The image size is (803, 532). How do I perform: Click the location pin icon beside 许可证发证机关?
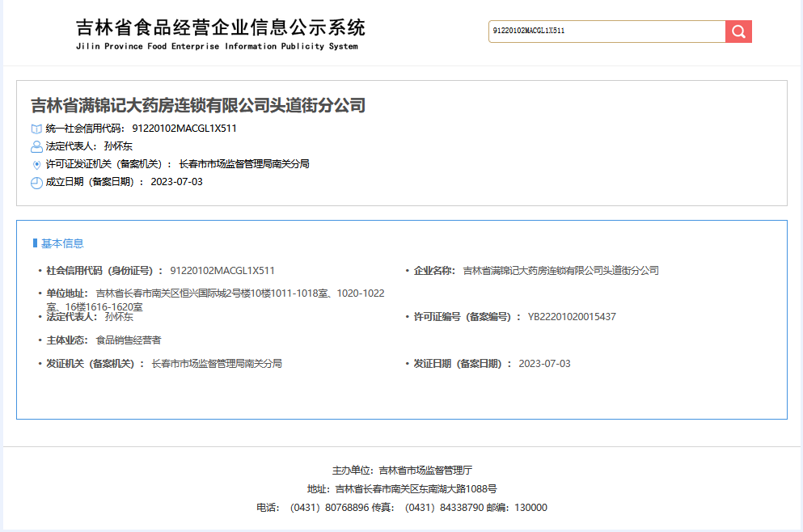[36, 164]
